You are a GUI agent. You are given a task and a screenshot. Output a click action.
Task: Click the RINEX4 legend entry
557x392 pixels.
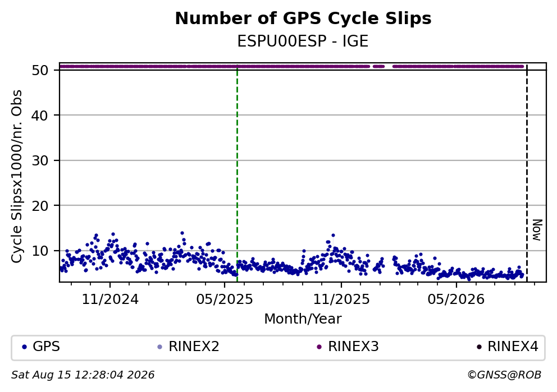pos(507,347)
